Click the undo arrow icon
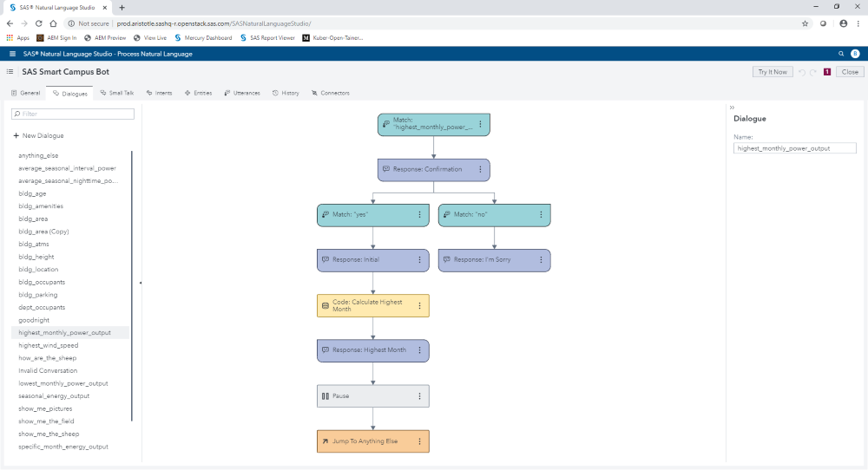Screen dimensions: 868x470 click(801, 72)
